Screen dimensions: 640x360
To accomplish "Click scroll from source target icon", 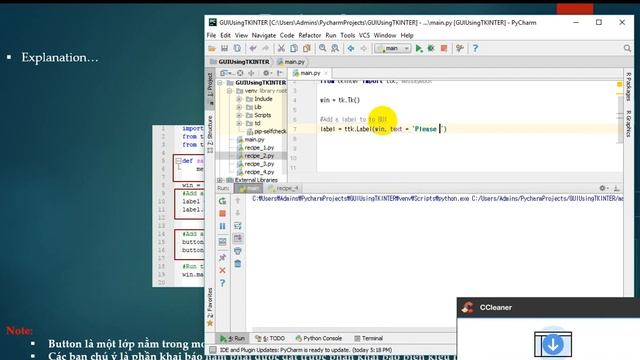I will 240,73.
